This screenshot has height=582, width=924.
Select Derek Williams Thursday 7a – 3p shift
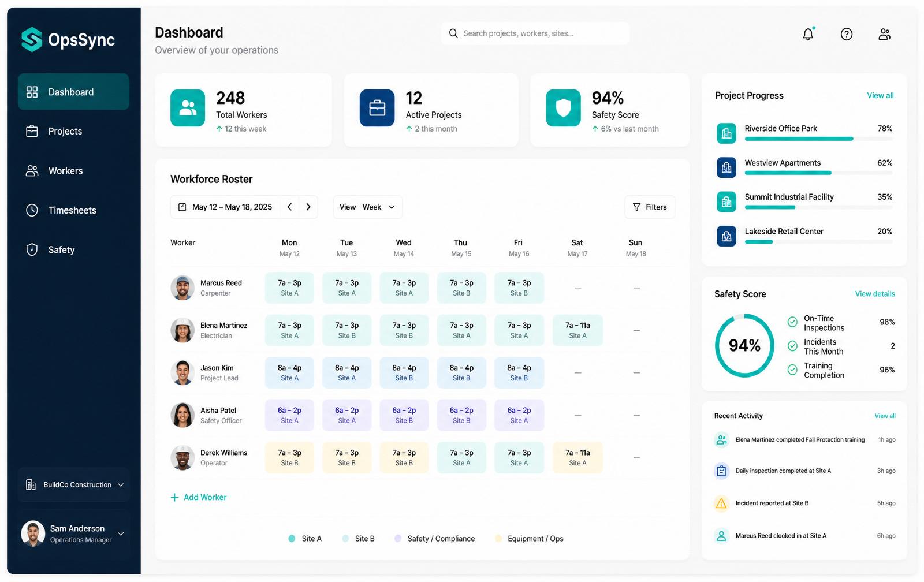point(461,457)
